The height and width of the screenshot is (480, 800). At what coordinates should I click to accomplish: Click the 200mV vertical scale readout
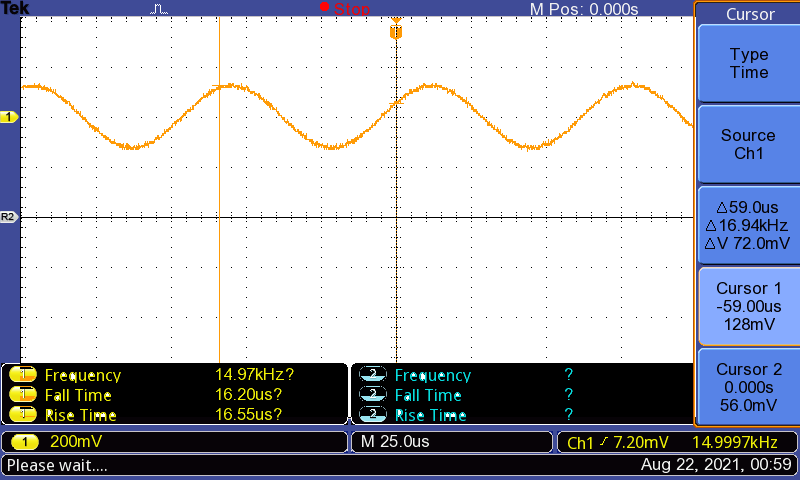tap(76, 441)
